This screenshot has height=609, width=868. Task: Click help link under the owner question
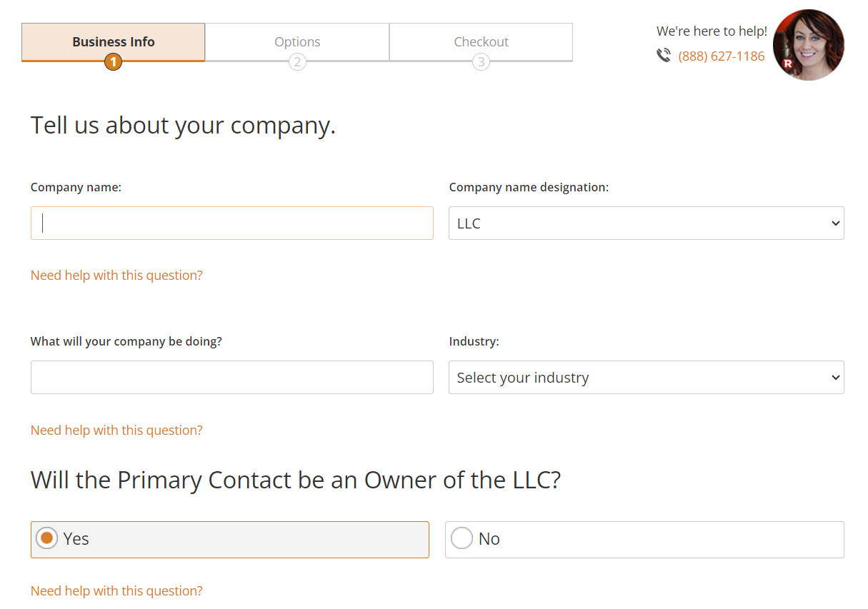click(116, 590)
